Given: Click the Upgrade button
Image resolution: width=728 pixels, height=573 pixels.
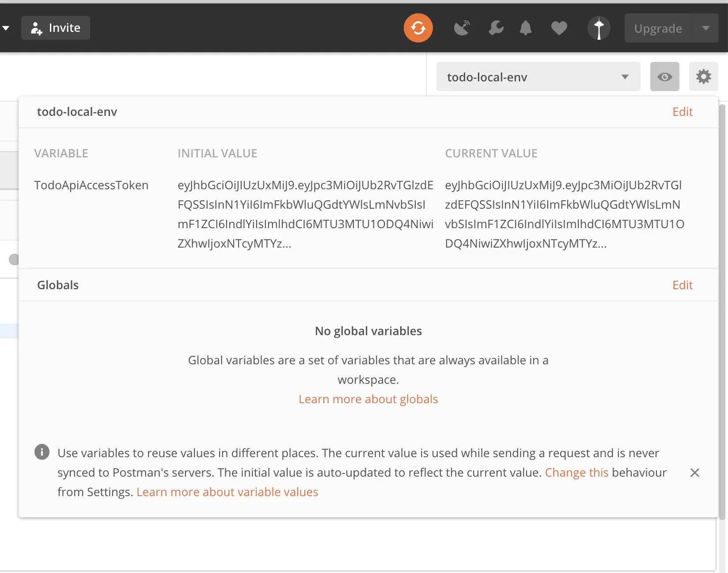Looking at the screenshot, I should [658, 28].
